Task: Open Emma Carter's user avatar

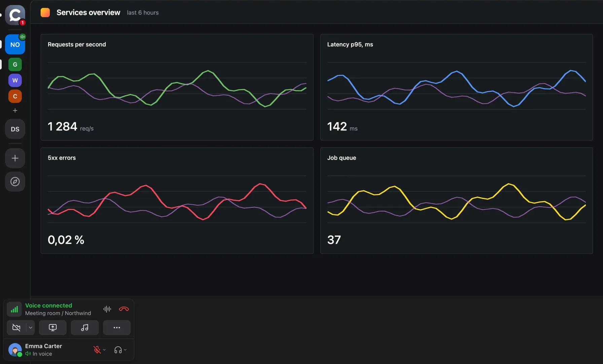Action: click(15, 350)
